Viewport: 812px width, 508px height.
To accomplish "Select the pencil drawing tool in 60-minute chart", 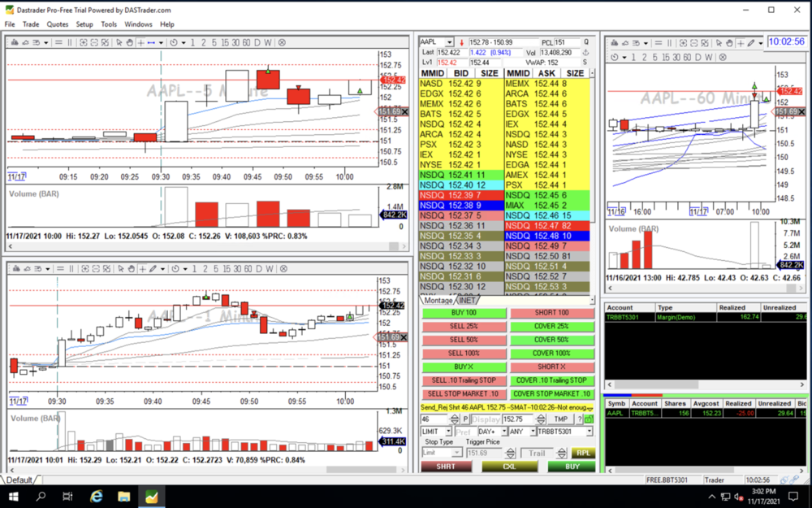I will tap(751, 42).
